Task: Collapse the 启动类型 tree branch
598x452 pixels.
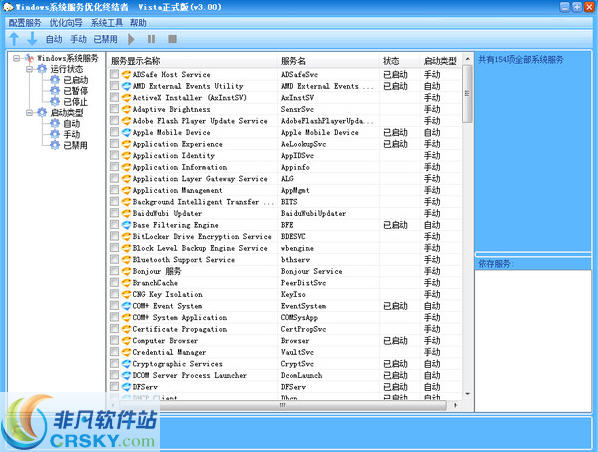Action: coord(29,113)
